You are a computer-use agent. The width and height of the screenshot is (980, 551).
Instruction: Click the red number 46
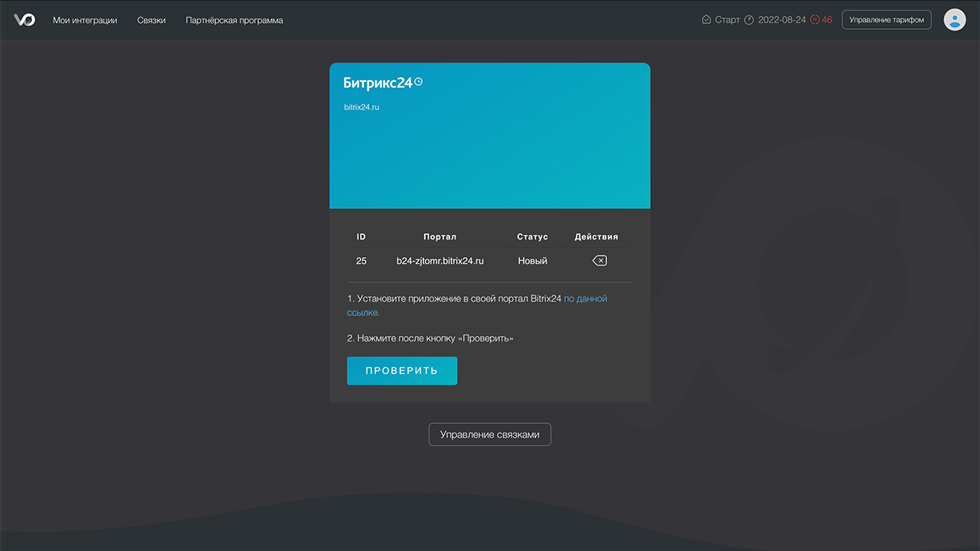coord(827,20)
